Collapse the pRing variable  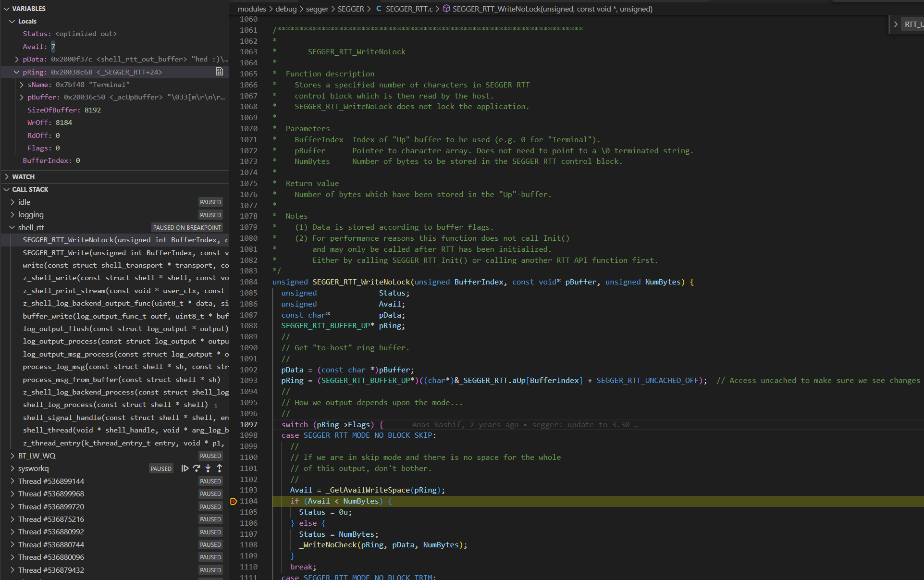[17, 72]
